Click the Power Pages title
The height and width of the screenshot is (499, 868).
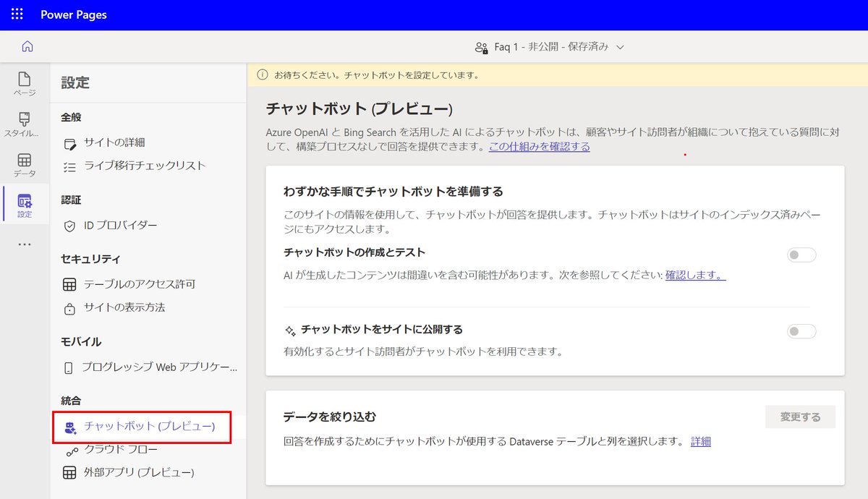pos(74,14)
